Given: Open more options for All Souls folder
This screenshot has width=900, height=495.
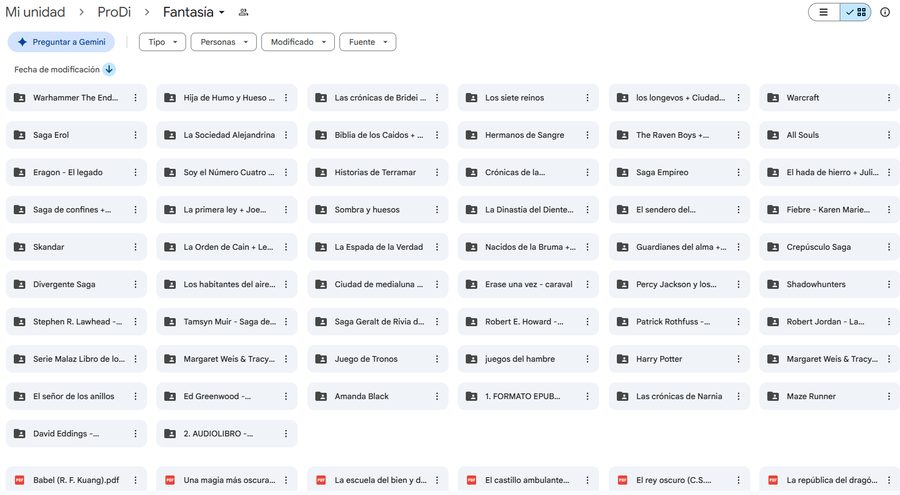Looking at the screenshot, I should [x=889, y=135].
